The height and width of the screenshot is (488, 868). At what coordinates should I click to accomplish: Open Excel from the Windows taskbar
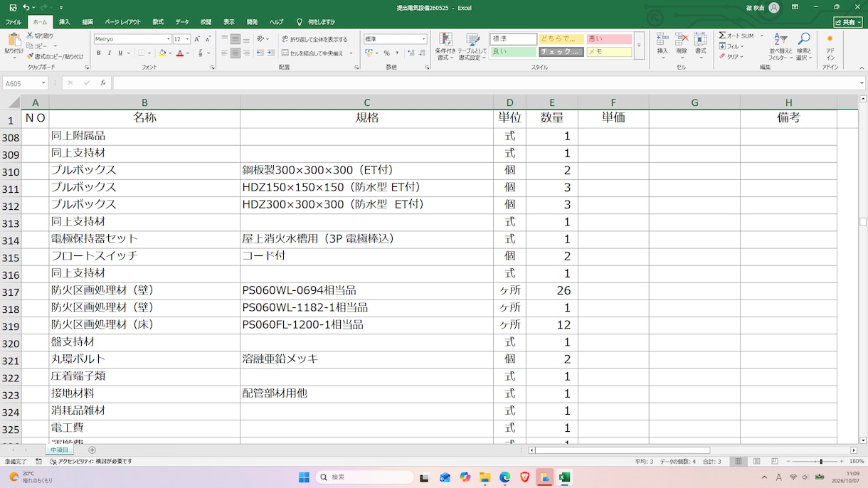point(564,477)
